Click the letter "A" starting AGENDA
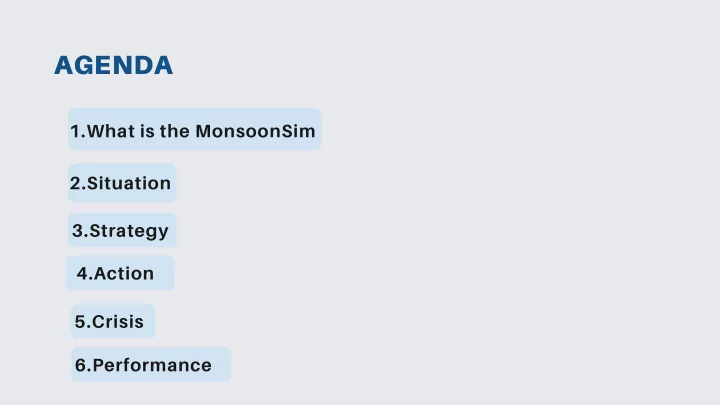Screen dimensions: 720x405 tap(64, 65)
